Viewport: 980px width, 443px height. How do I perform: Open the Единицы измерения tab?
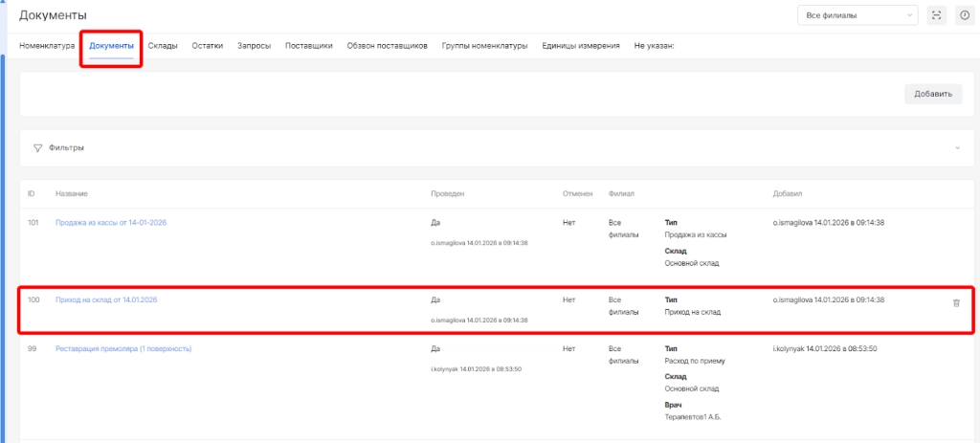click(580, 46)
